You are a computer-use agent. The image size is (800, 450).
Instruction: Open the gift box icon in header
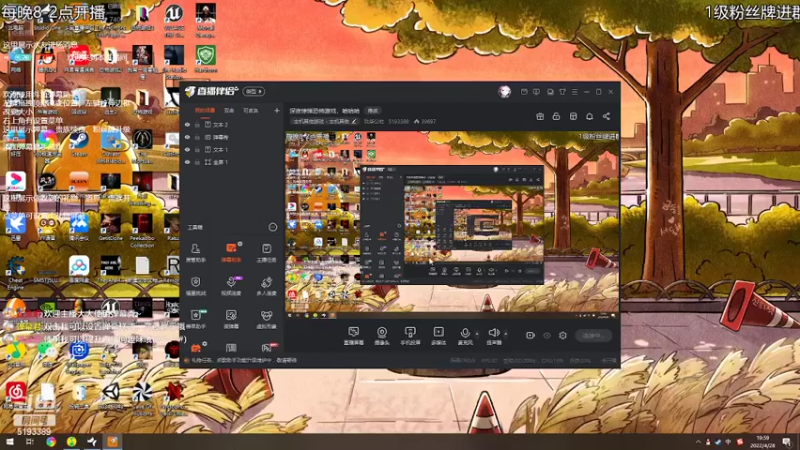540,116
